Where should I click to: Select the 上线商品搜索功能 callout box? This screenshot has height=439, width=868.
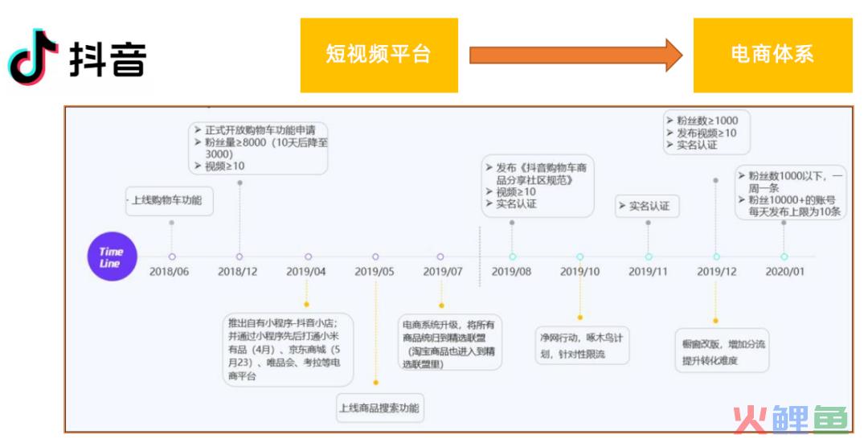[379, 408]
